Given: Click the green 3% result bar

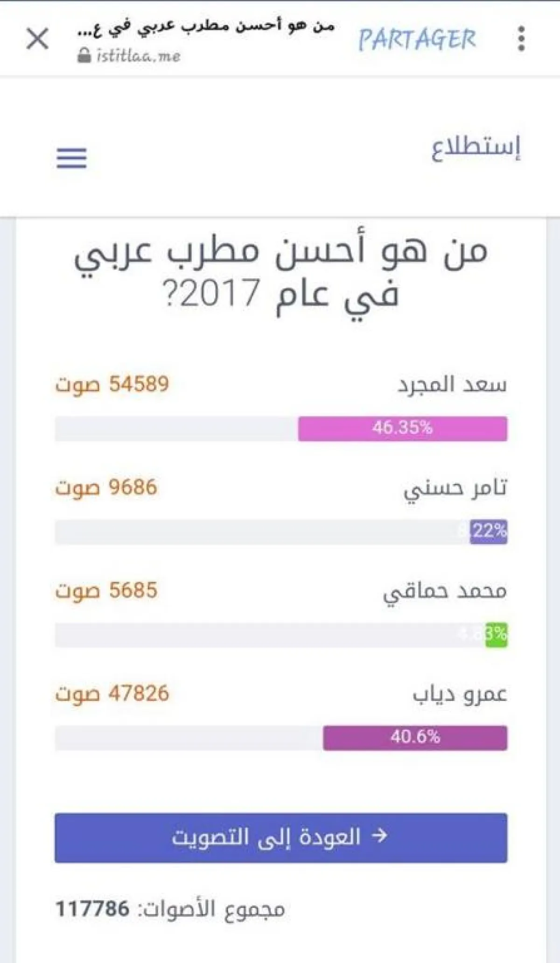Looking at the screenshot, I should pyautogui.click(x=496, y=635).
